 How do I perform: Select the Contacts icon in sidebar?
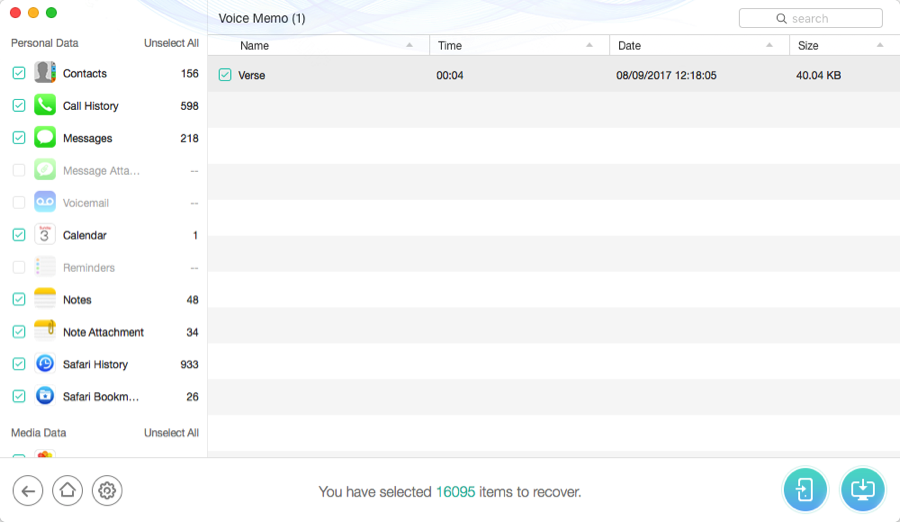click(x=45, y=73)
